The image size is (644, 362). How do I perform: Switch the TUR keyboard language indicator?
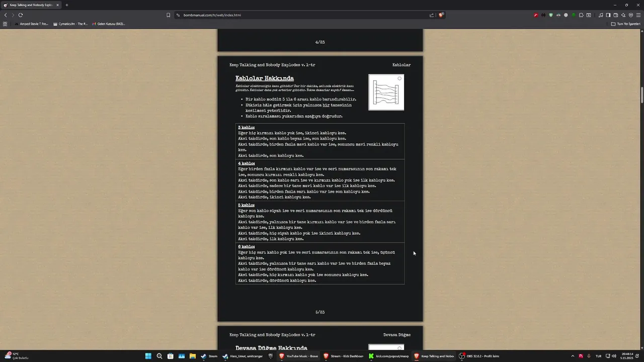click(x=598, y=356)
